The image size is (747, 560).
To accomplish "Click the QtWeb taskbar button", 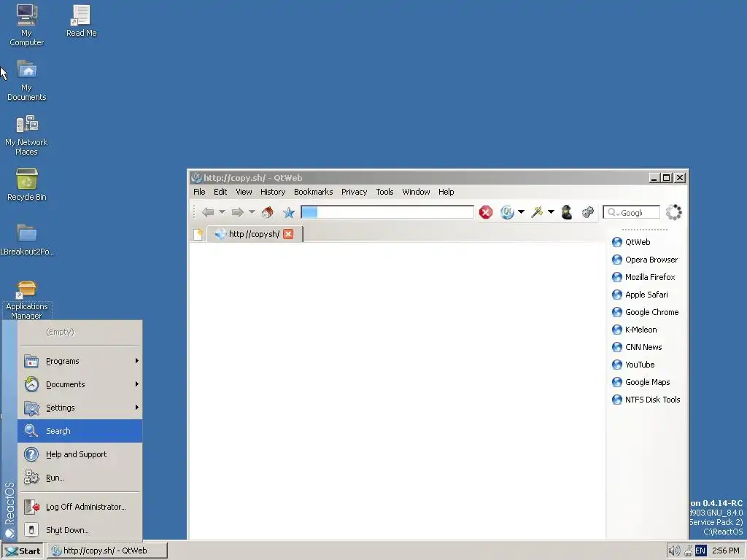I will pos(107,551).
